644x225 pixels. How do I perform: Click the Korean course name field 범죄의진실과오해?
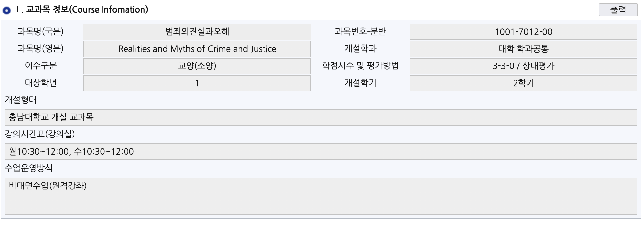point(197,32)
